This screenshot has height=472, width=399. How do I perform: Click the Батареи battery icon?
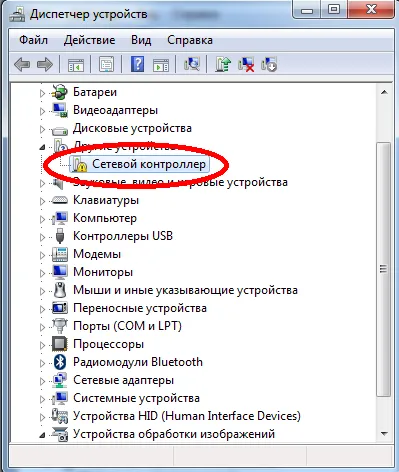tap(60, 92)
